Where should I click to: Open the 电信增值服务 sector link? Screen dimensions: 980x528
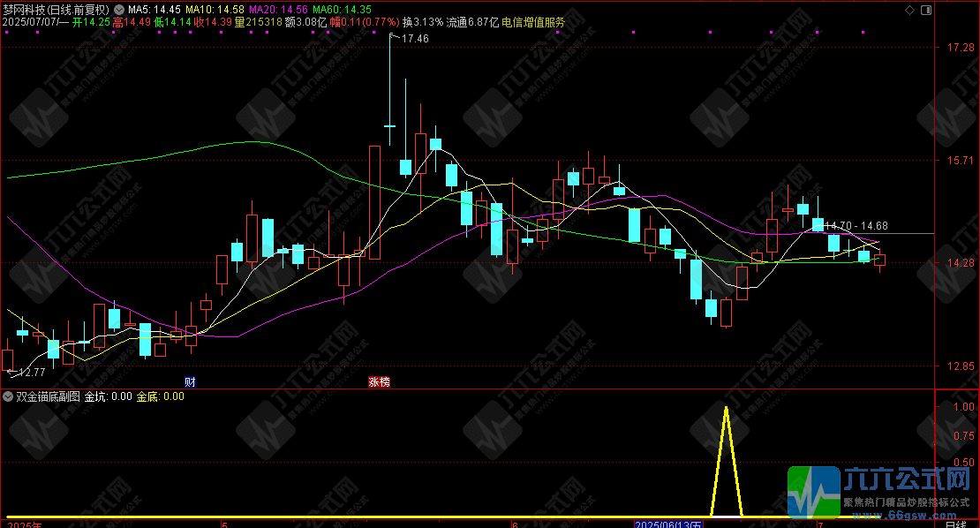[x=533, y=22]
